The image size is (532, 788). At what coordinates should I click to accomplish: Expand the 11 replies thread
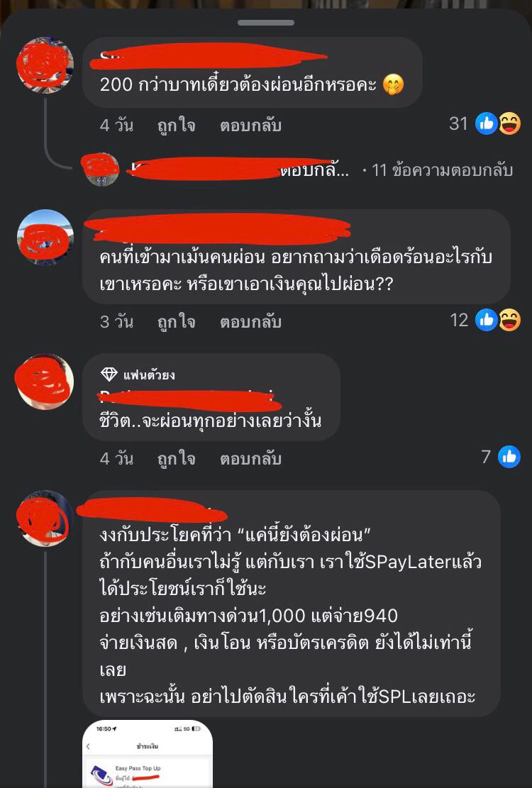pyautogui.click(x=442, y=170)
